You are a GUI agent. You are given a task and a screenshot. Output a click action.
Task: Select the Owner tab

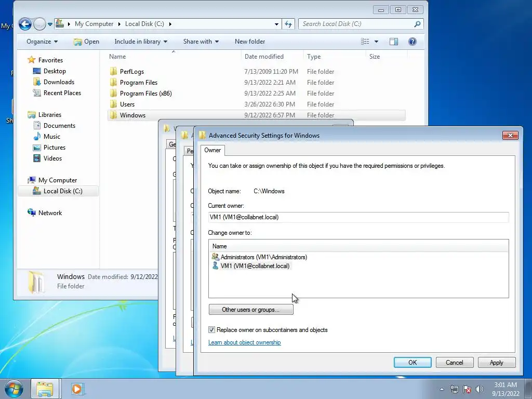(x=212, y=150)
